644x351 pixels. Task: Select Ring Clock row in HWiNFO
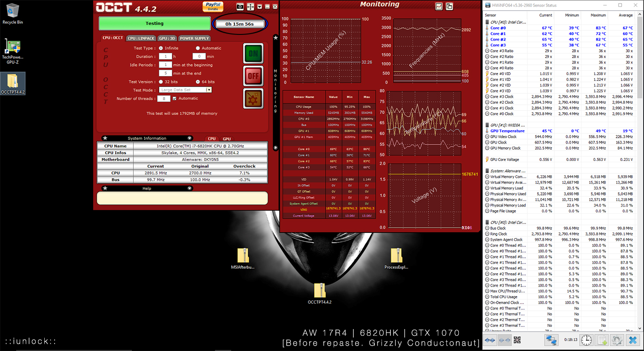point(559,234)
